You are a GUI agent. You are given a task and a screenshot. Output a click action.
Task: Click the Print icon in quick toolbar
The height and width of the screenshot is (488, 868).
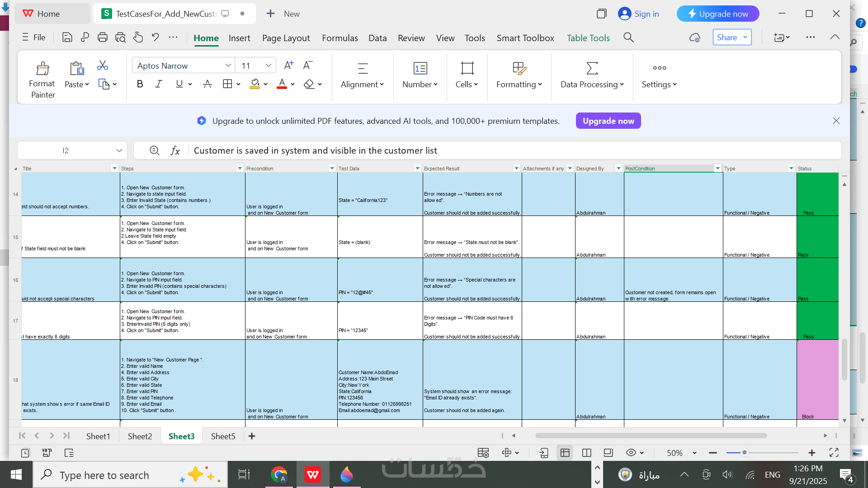103,38
